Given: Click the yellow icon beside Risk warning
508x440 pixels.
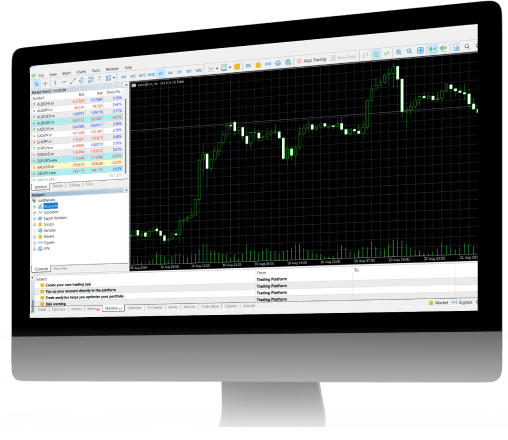Looking at the screenshot, I should point(42,304).
